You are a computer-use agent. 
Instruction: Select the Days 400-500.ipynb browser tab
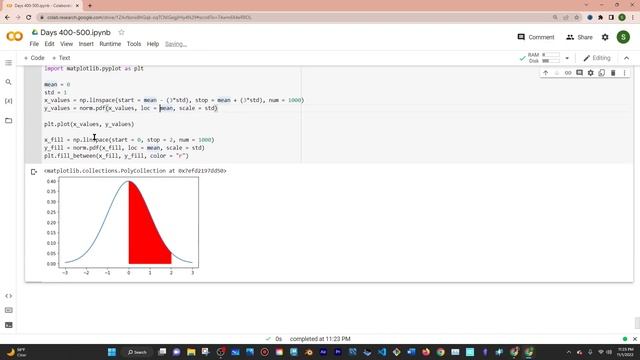[41, 6]
